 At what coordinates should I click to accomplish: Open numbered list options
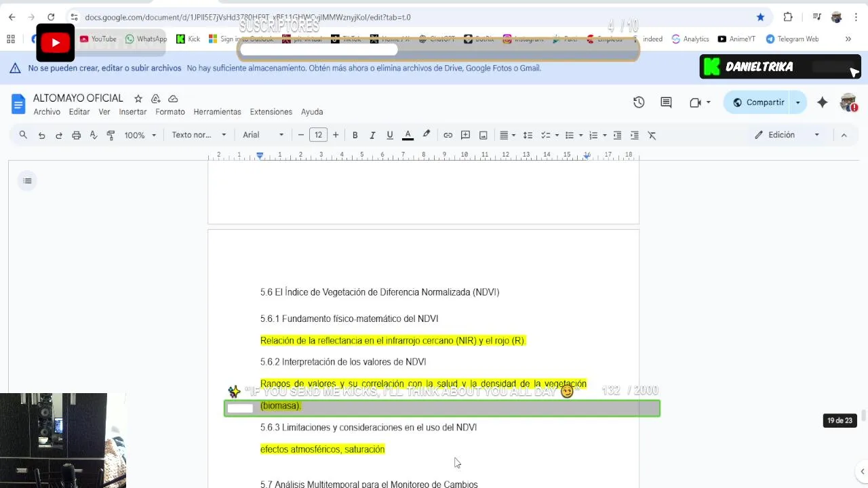pos(597,135)
